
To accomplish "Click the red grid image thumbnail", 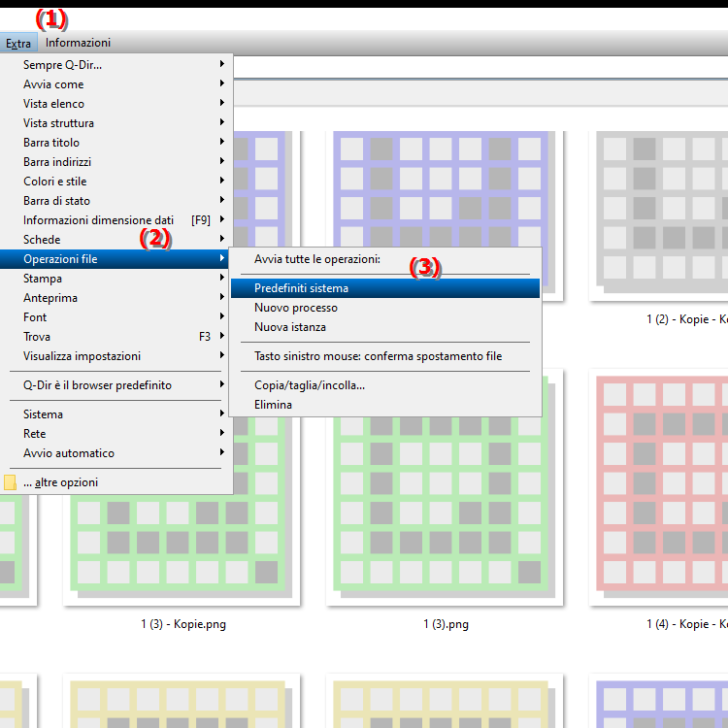I will pos(660,485).
